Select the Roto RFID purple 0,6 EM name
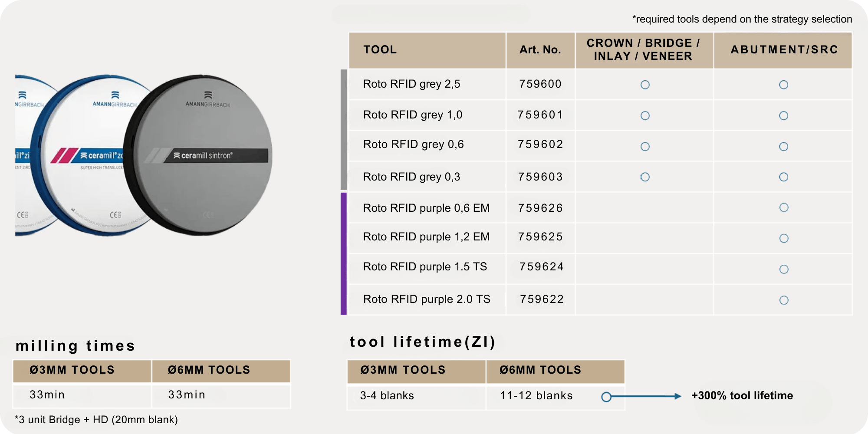This screenshot has height=434, width=868. point(426,208)
